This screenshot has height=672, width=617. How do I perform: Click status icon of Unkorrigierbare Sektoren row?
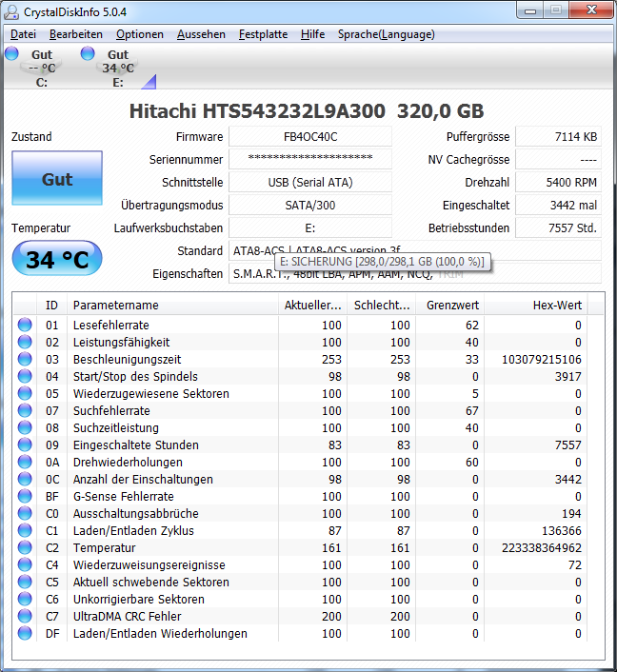pyautogui.click(x=25, y=599)
